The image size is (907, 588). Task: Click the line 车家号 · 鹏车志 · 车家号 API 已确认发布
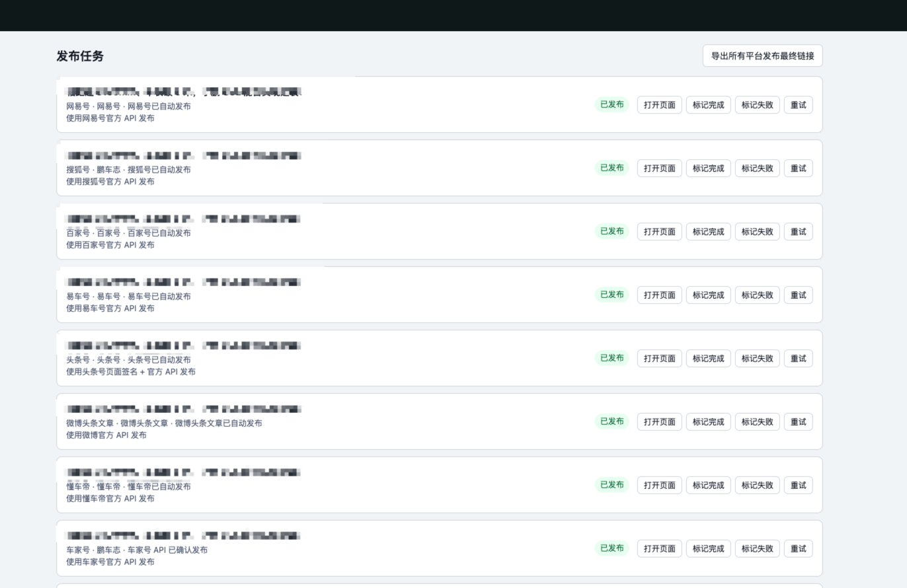(137, 550)
